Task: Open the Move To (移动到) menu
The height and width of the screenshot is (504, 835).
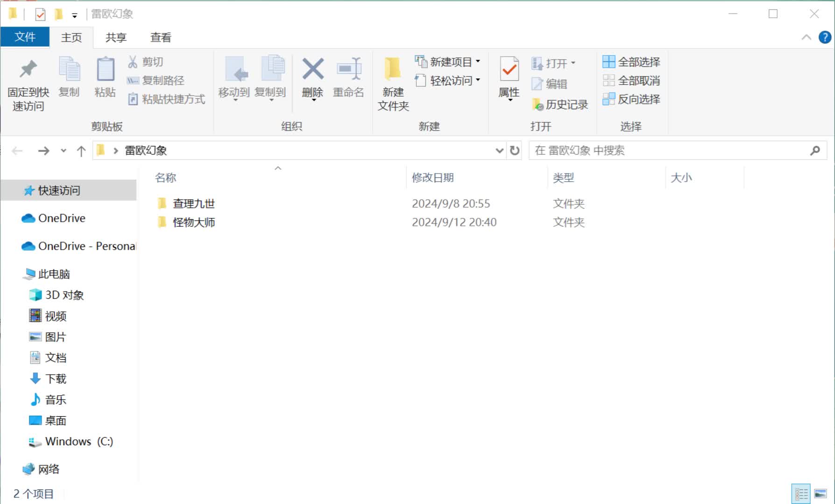Action: [234, 78]
